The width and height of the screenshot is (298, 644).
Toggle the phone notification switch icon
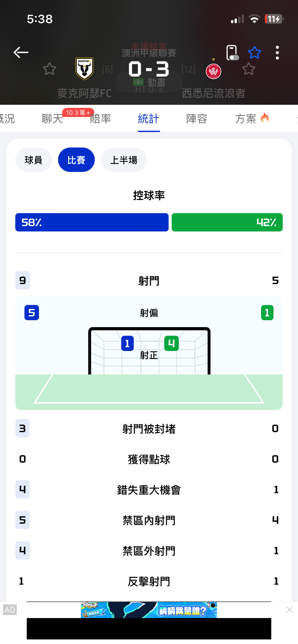232,53
